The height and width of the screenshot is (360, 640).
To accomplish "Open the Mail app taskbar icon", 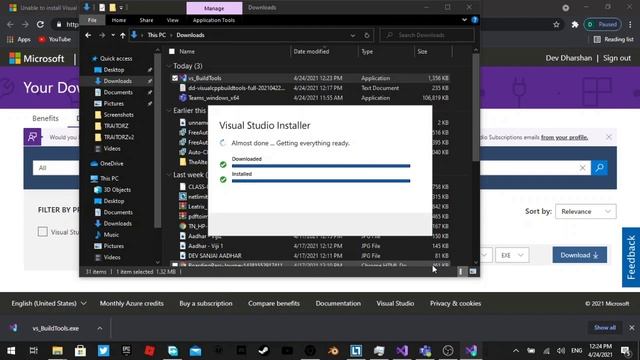I will tap(196, 351).
